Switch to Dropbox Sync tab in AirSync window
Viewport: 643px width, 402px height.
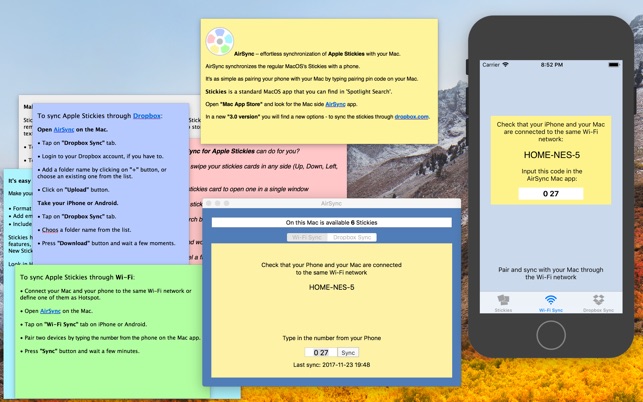(x=352, y=237)
